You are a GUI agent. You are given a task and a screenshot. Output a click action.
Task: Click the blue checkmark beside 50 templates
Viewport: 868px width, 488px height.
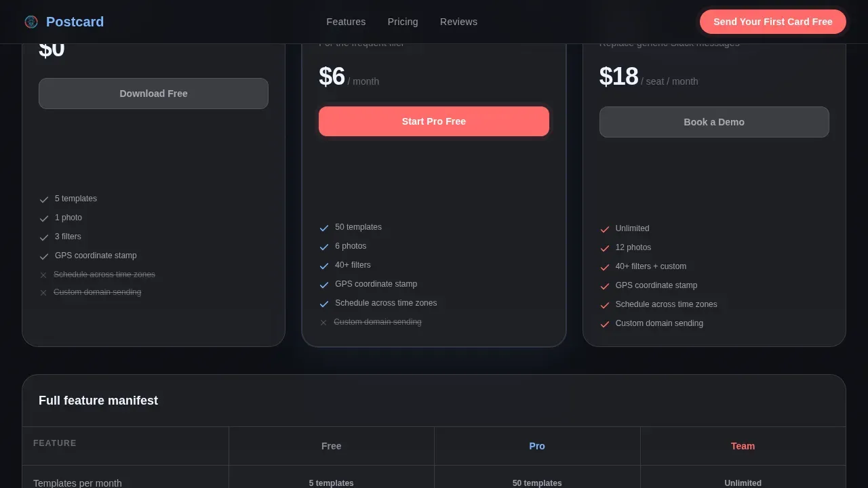324,228
